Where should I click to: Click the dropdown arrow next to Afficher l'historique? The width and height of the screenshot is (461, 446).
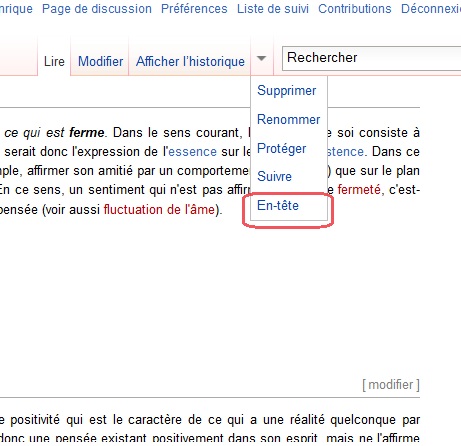(x=262, y=59)
